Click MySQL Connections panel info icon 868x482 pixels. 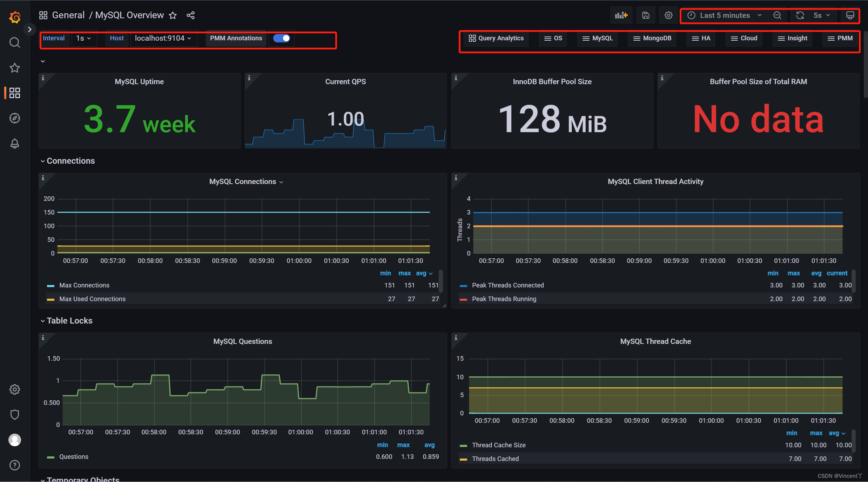point(43,178)
